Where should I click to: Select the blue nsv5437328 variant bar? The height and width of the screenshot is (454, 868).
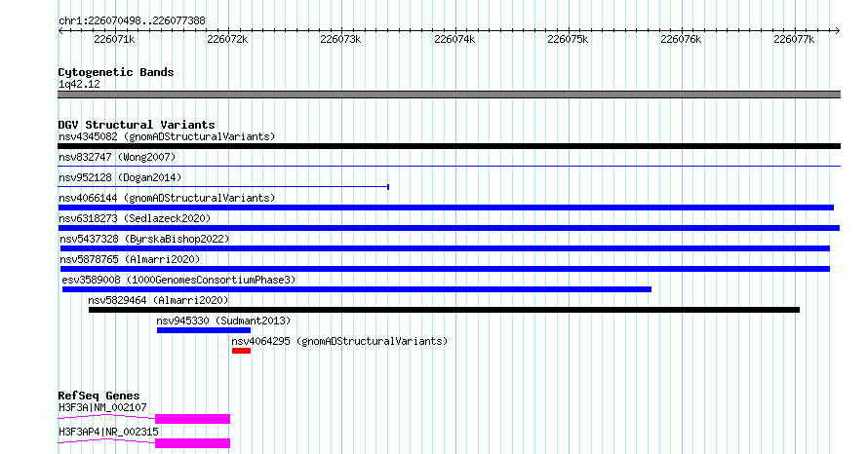[445, 248]
